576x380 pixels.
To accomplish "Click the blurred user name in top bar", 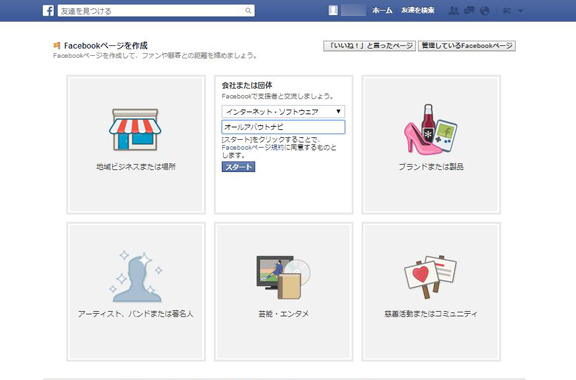I will [353, 10].
